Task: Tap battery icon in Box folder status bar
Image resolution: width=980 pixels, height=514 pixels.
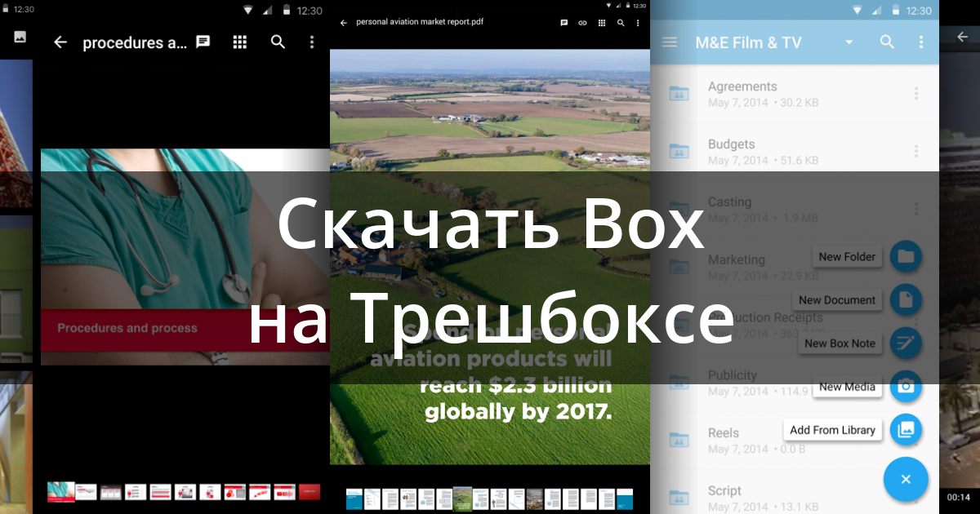Action: (894, 11)
